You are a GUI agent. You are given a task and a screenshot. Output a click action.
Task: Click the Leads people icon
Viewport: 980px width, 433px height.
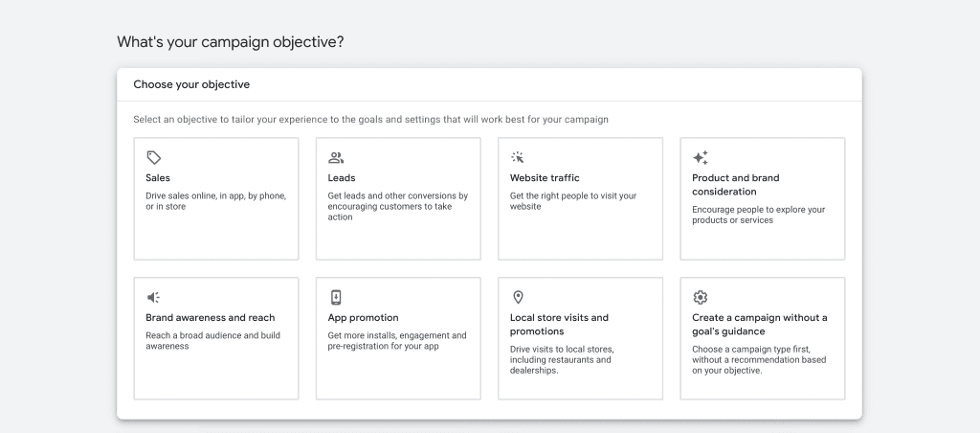[x=336, y=158]
